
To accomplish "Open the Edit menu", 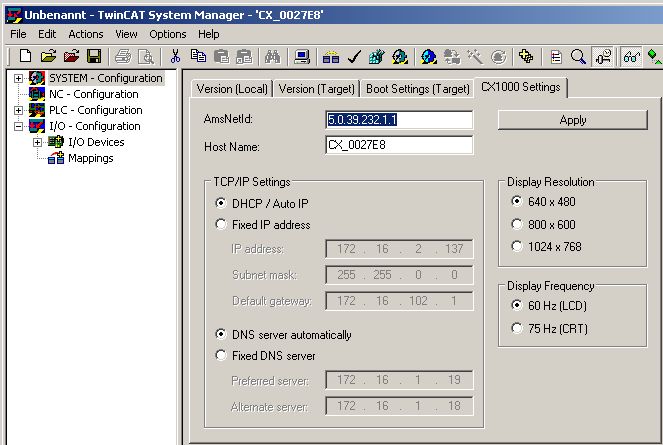I will coord(47,34).
